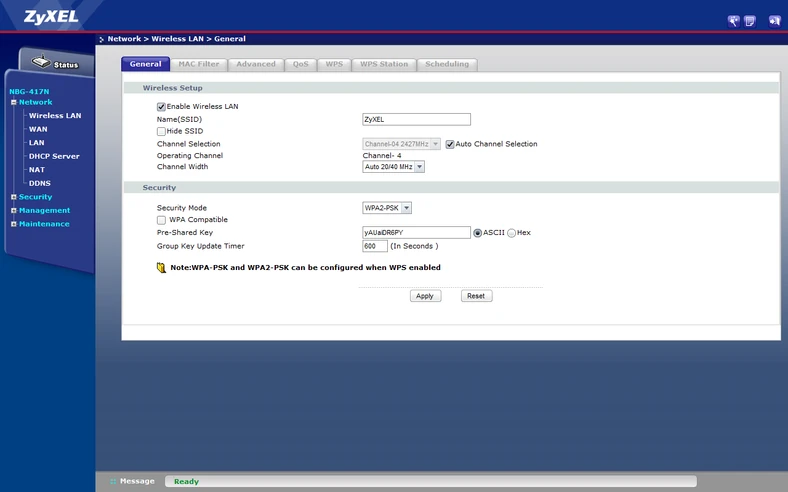This screenshot has width=788, height=492.
Task: Open NAT settings in sidebar
Action: click(37, 170)
